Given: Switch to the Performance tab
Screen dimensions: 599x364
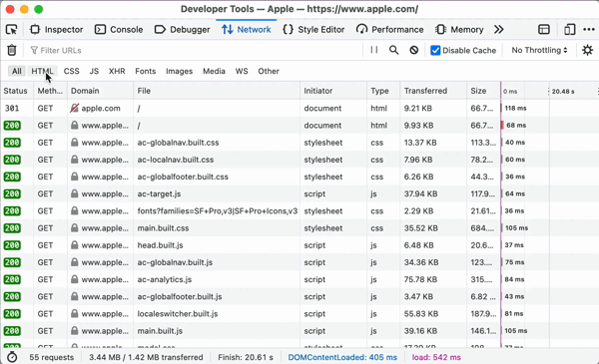Looking at the screenshot, I should (x=390, y=29).
